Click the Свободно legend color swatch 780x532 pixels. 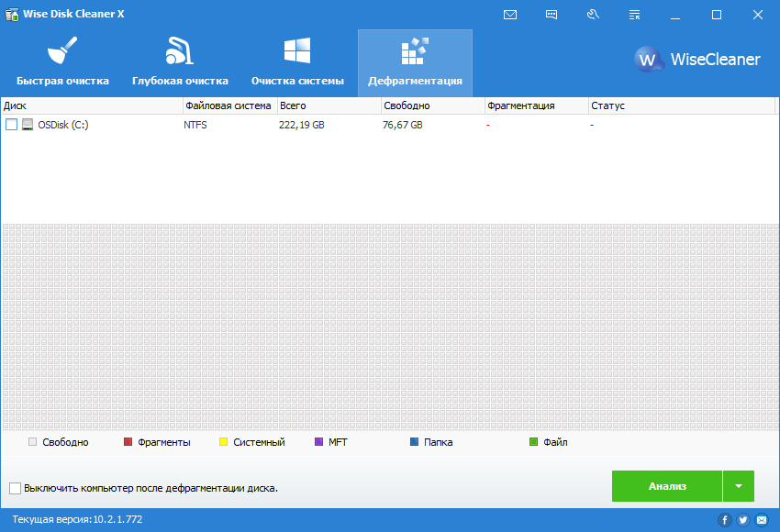coord(32,441)
